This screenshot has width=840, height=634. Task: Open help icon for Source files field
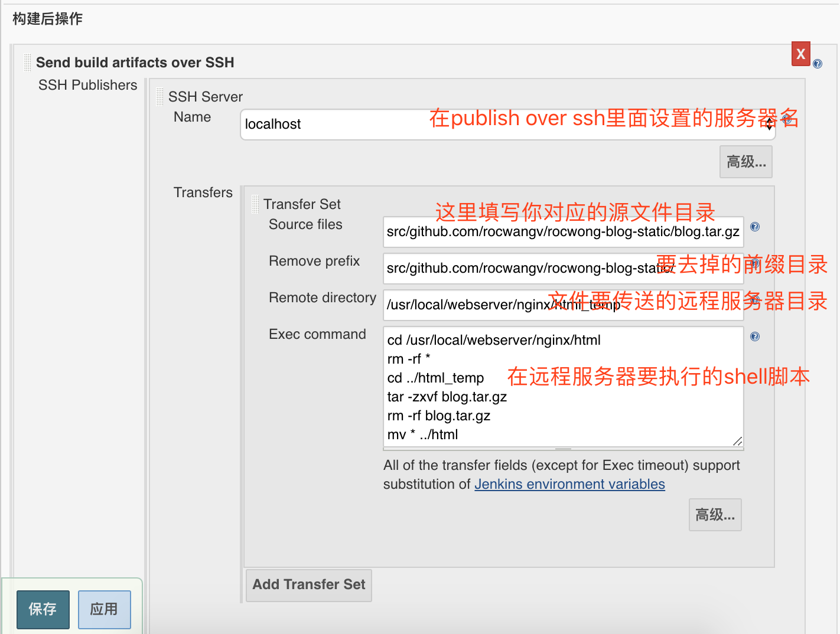pos(755,227)
